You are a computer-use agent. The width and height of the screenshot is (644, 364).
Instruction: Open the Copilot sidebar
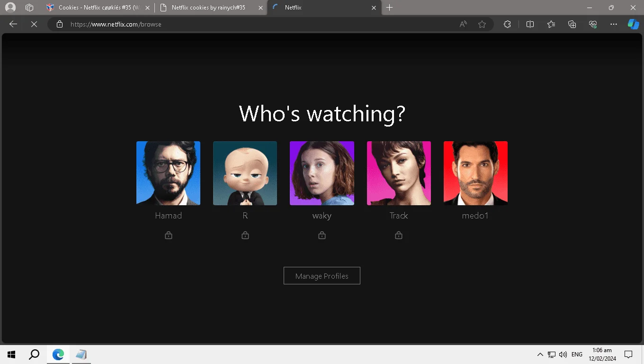(x=633, y=24)
